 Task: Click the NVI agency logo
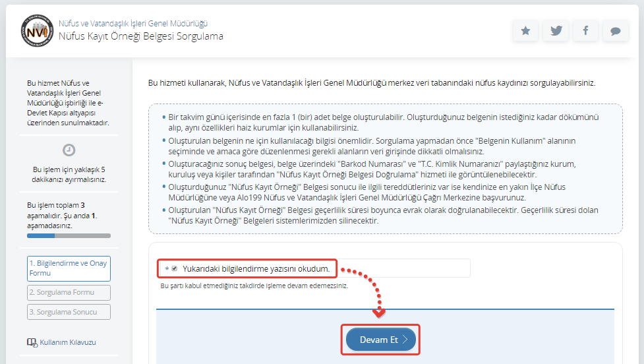click(x=36, y=30)
